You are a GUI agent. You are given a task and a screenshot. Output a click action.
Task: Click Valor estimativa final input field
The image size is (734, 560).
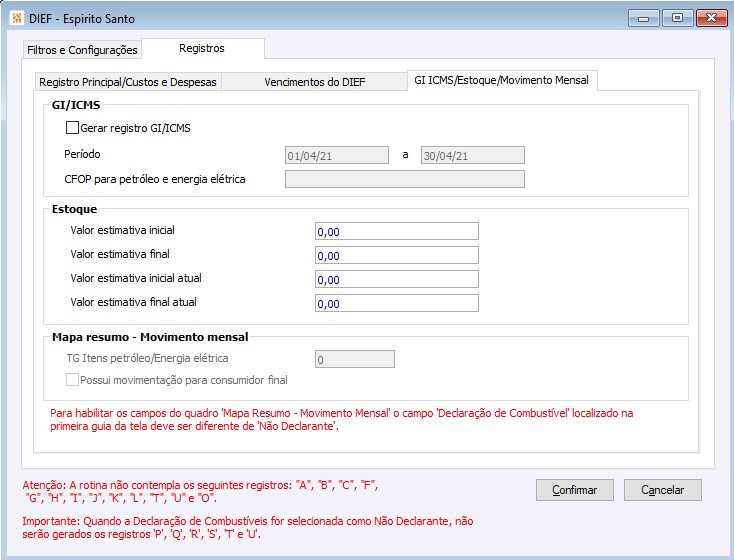tap(396, 255)
